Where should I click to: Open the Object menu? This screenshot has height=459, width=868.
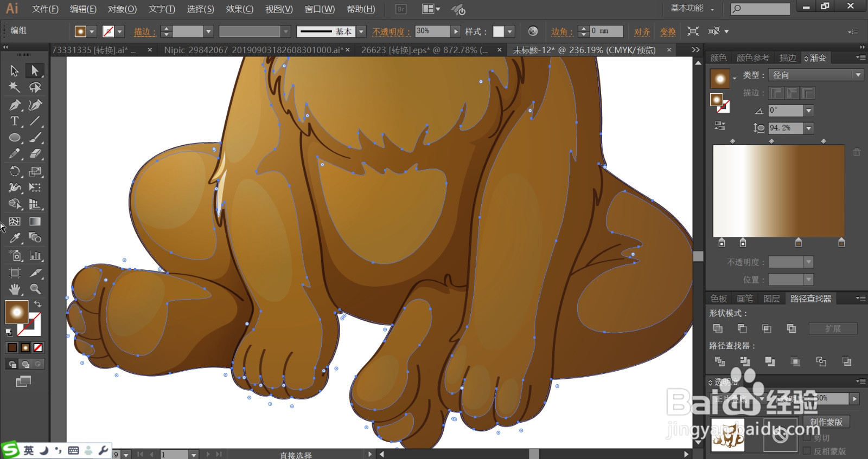pos(122,9)
